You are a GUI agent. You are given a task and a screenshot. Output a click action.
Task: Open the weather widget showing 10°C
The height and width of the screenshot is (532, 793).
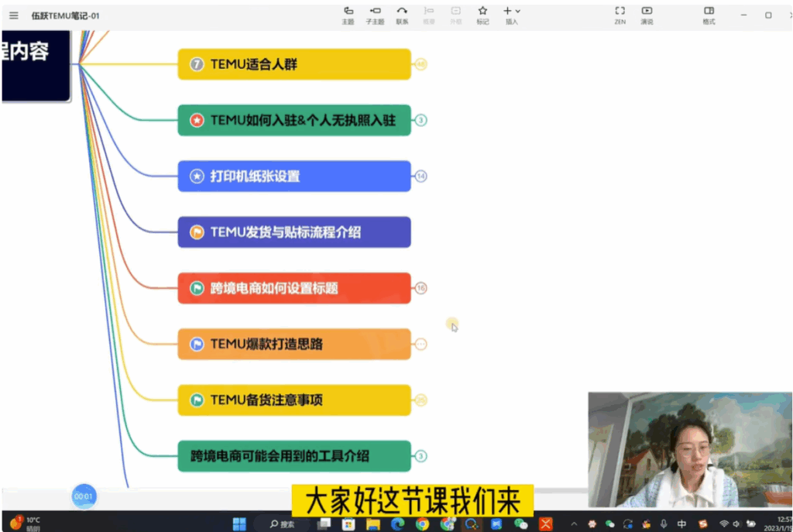click(26, 523)
